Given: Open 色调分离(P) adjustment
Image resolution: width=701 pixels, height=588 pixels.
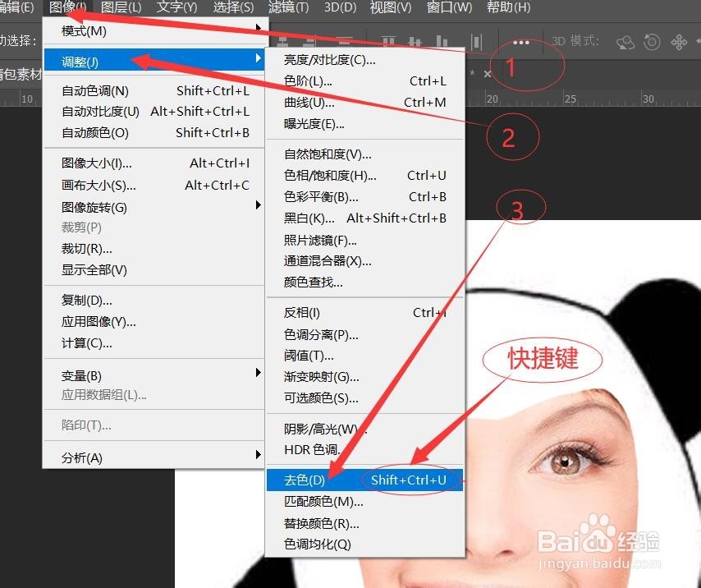Looking at the screenshot, I should (365, 334).
